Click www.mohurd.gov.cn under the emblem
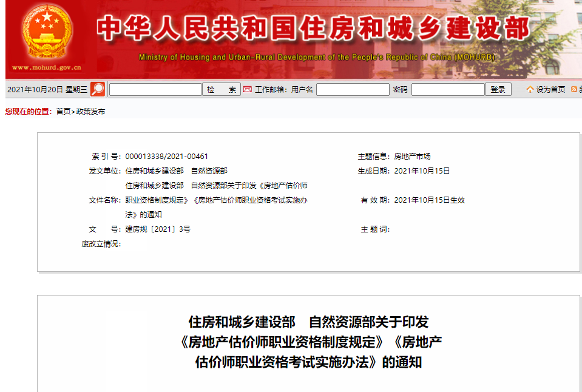 point(46,68)
